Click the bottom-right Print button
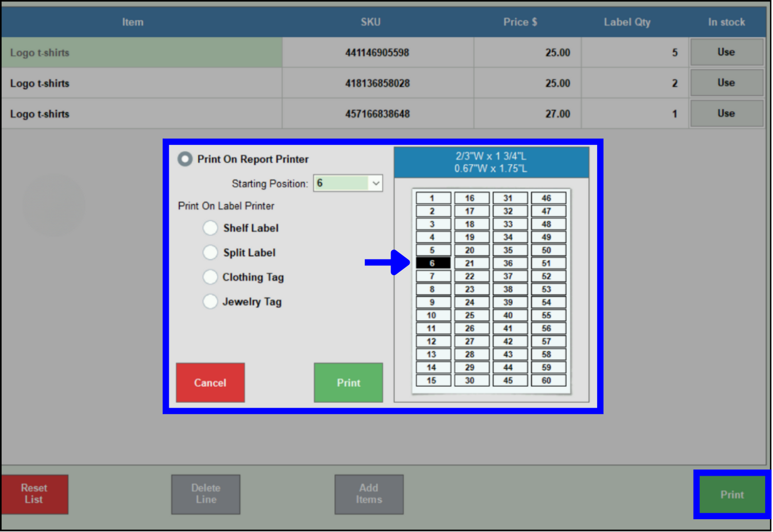 731,495
